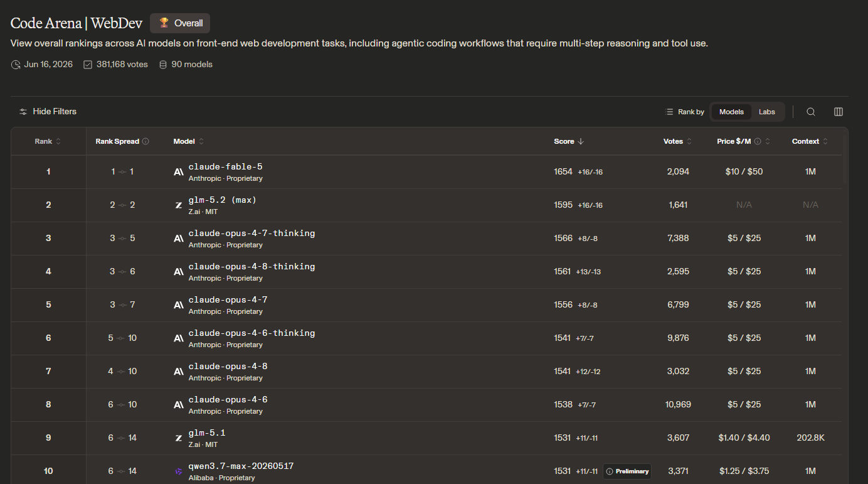Click score 1556 for claude-opus-4-7
This screenshot has height=484, width=868.
point(563,305)
